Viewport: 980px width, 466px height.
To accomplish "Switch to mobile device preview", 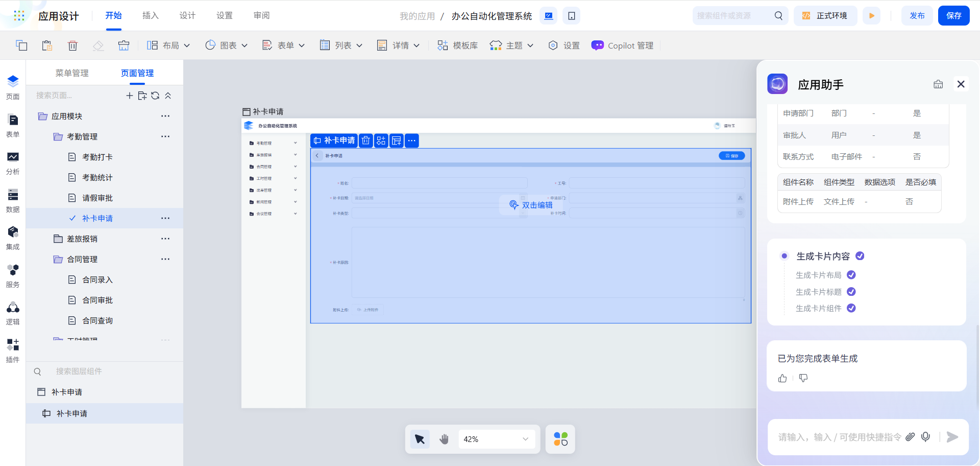I will 571,16.
